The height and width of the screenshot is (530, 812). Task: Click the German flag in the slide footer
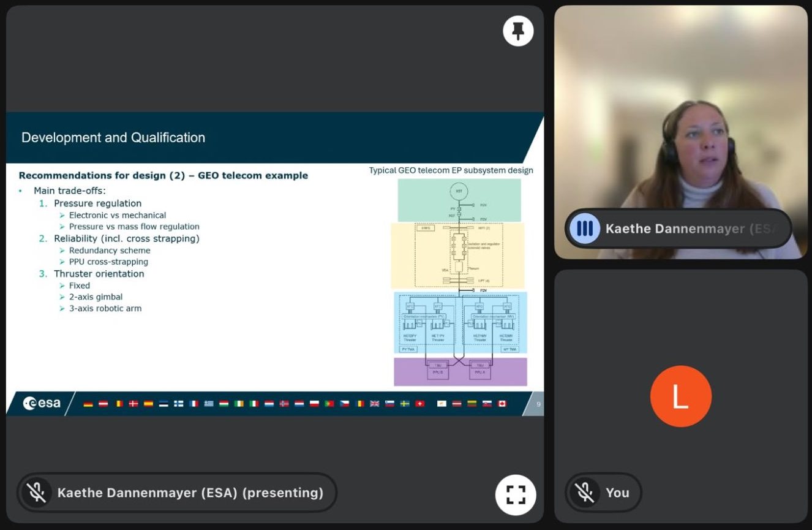click(x=88, y=404)
